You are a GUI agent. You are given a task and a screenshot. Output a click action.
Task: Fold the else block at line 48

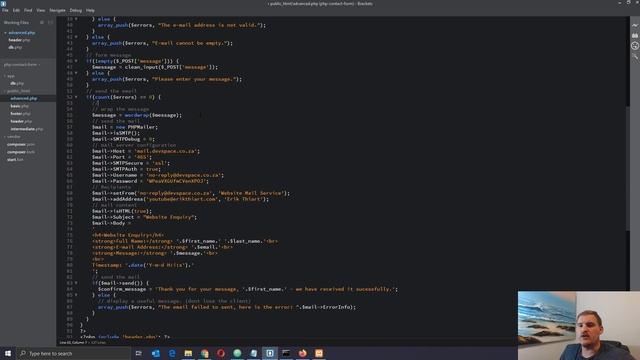(76, 73)
